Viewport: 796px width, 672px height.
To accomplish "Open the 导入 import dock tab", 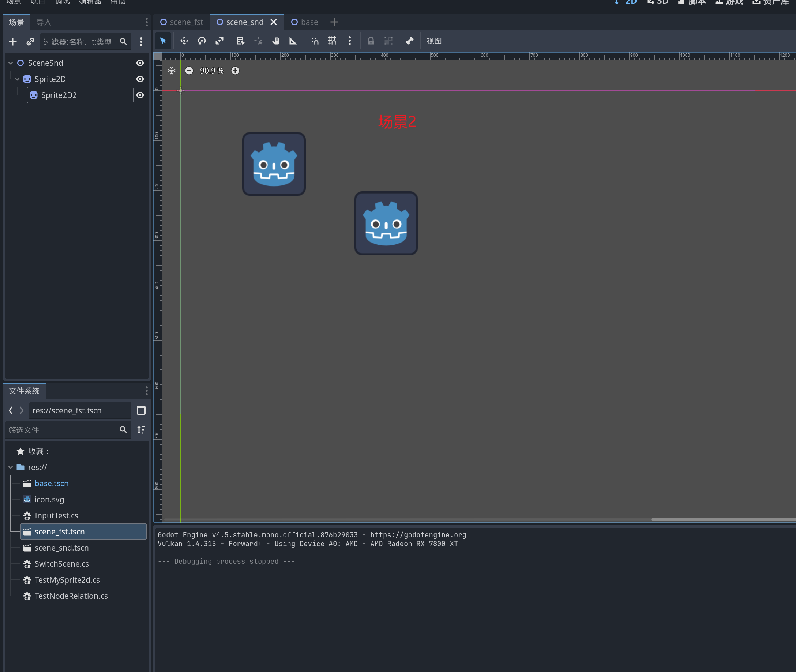I will coord(44,22).
